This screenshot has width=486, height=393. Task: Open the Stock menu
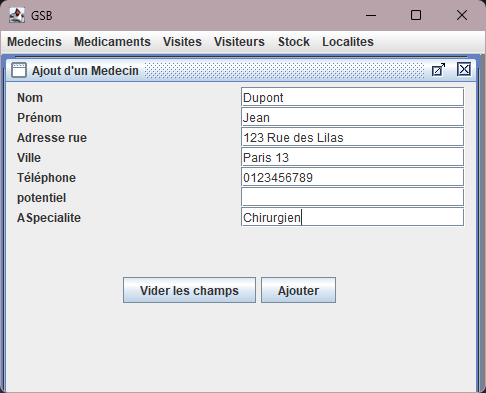[x=294, y=42]
